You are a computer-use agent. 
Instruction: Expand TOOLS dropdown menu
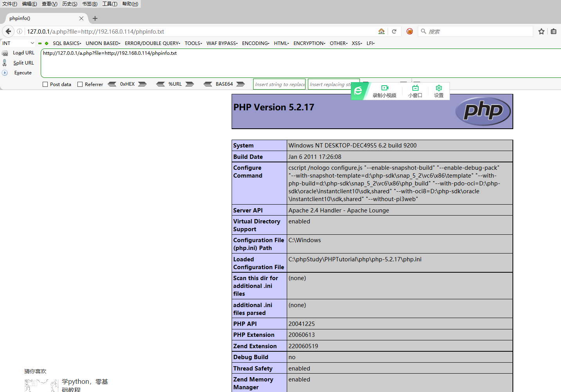[193, 43]
